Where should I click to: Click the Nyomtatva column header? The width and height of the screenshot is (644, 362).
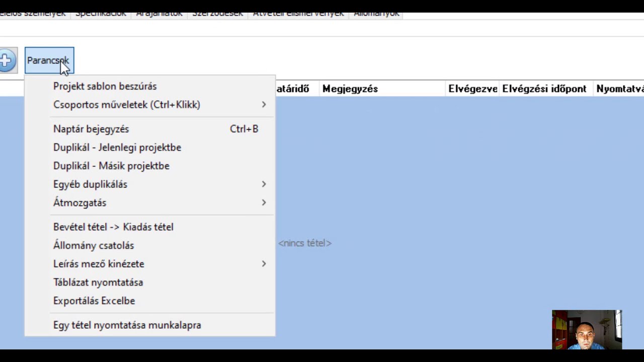pos(620,89)
